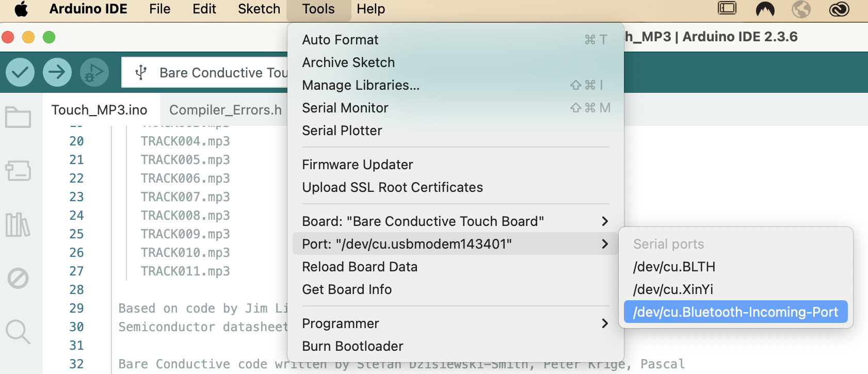This screenshot has width=868, height=374.
Task: Click the Verify sketch checkmark button
Action: point(20,72)
